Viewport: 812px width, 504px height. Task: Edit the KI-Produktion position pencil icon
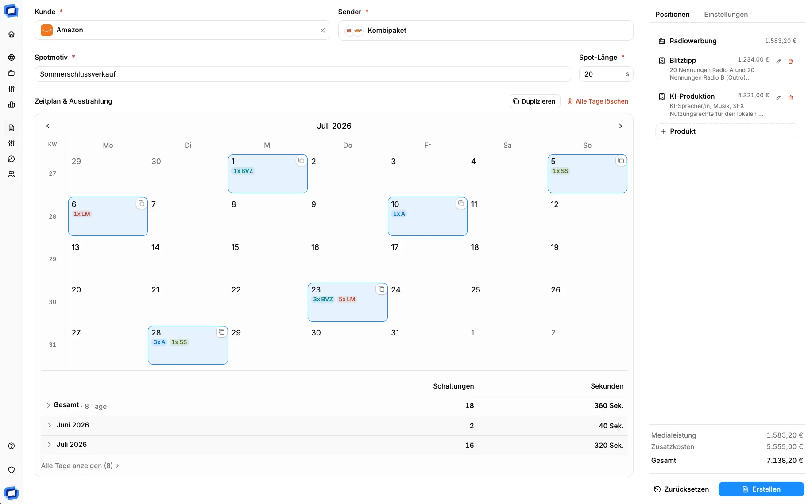pos(778,98)
